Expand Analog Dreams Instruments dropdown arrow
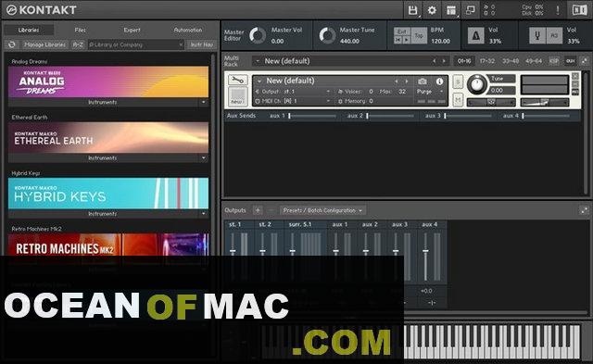The image size is (593, 364). pos(204,102)
